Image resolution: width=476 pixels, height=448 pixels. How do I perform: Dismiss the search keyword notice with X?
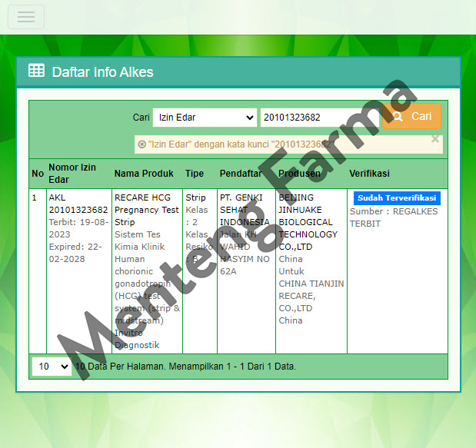tap(435, 139)
